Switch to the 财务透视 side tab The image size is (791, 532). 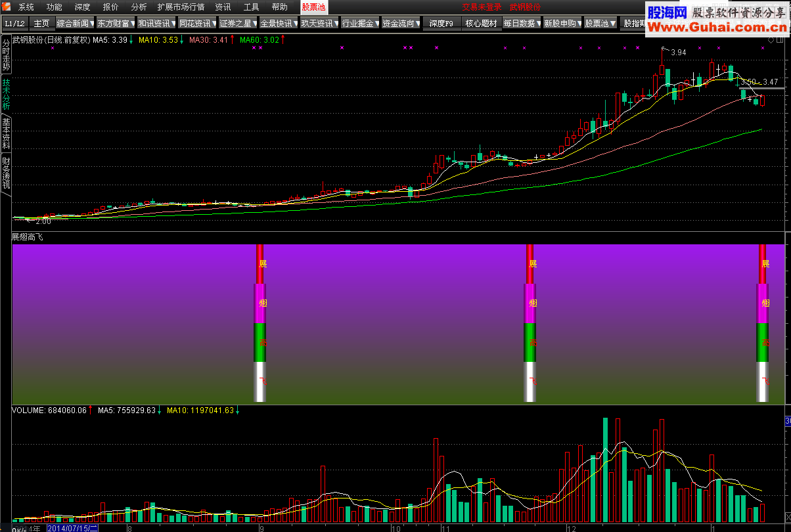(6, 173)
